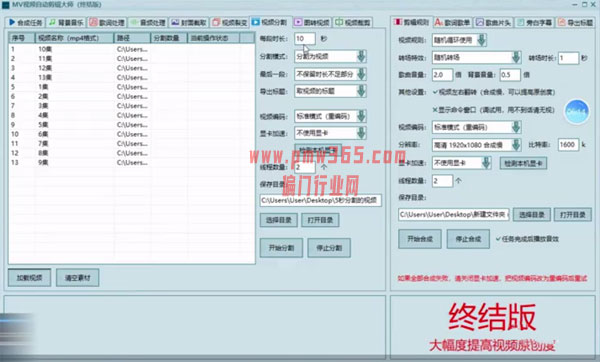Viewport: 600px width, 362px height.
Task: Click the save path field containing 新建文件夹
Action: pos(453,215)
